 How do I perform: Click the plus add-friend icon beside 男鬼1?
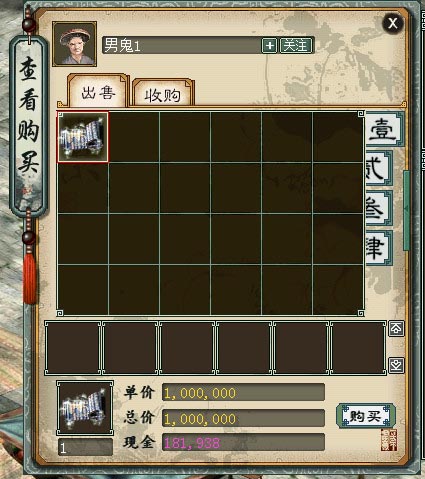tap(269, 45)
